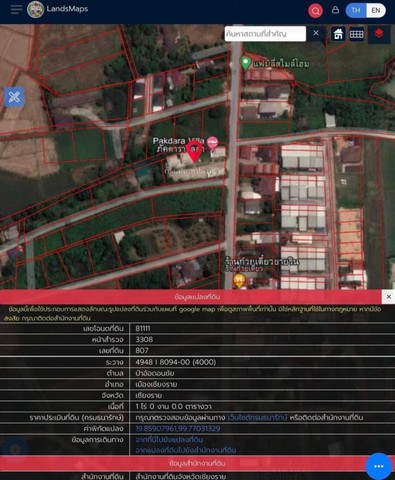Image resolution: width=395 pixels, height=480 pixels.
Task: Open the blue more options button
Action: click(378, 466)
